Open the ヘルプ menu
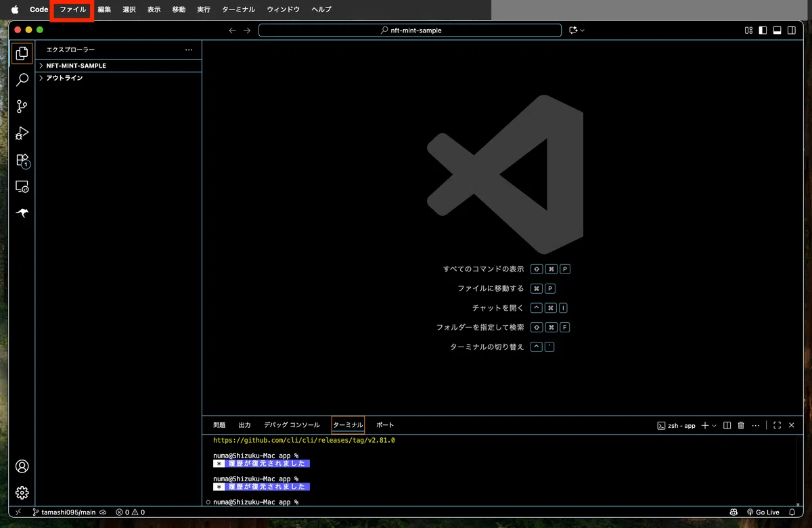Image resolution: width=812 pixels, height=528 pixels. pyautogui.click(x=321, y=9)
